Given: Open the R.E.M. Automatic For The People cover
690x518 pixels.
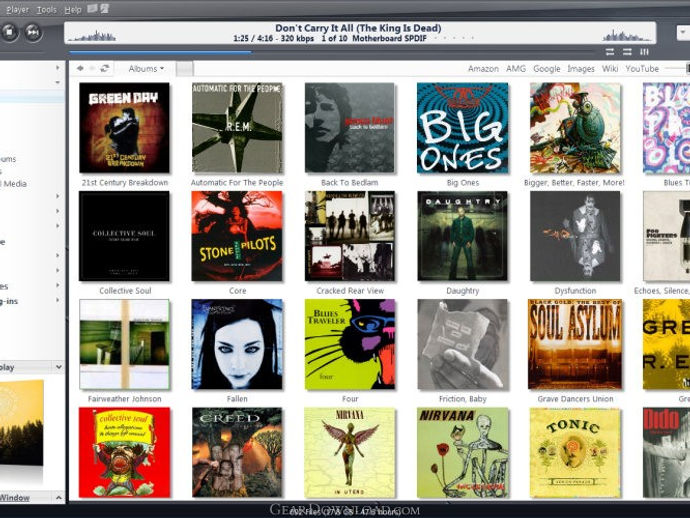Looking at the screenshot, I should click(x=237, y=128).
